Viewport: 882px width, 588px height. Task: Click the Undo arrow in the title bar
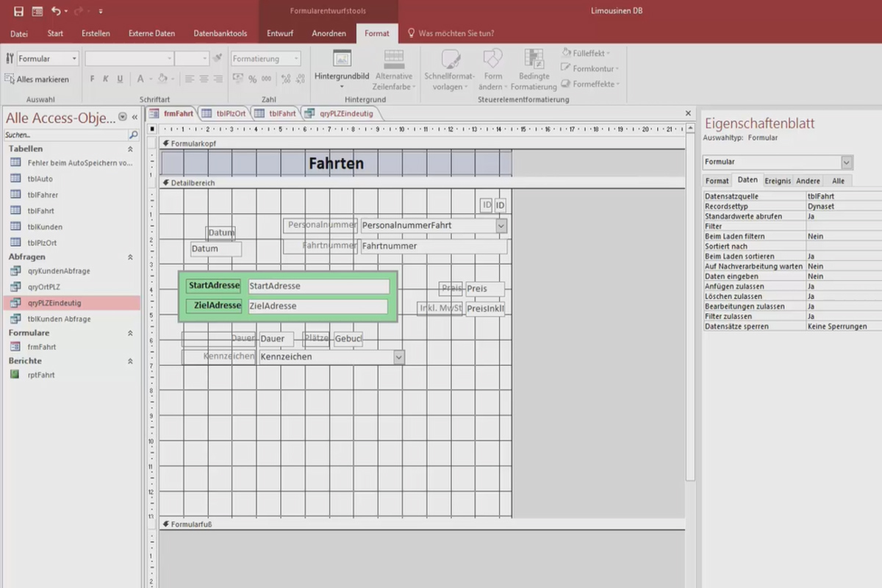click(56, 11)
